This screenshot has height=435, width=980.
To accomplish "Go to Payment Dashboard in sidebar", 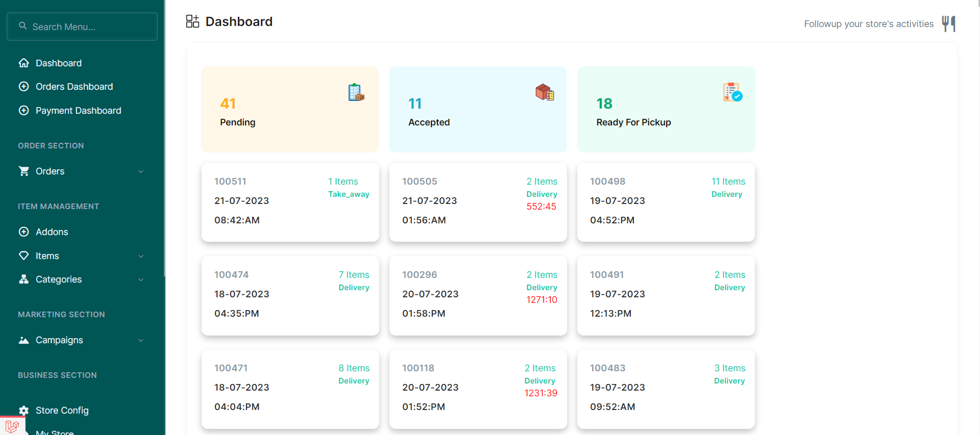I will [x=78, y=111].
